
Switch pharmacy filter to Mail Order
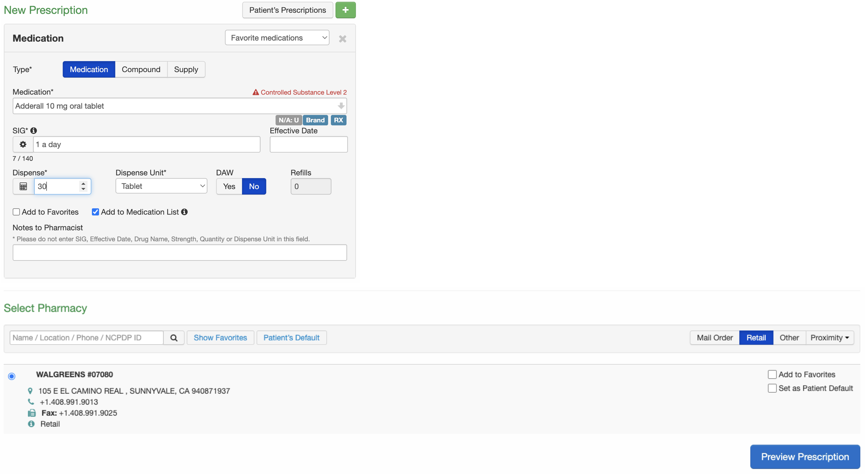[x=715, y=338]
